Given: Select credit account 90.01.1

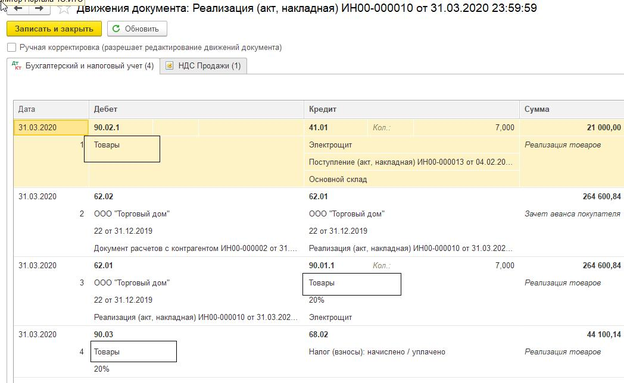Looking at the screenshot, I should [x=322, y=265].
